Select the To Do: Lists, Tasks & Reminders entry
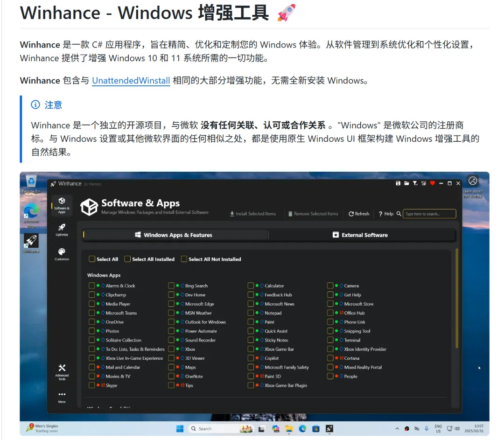The image size is (504, 440). (x=135, y=349)
